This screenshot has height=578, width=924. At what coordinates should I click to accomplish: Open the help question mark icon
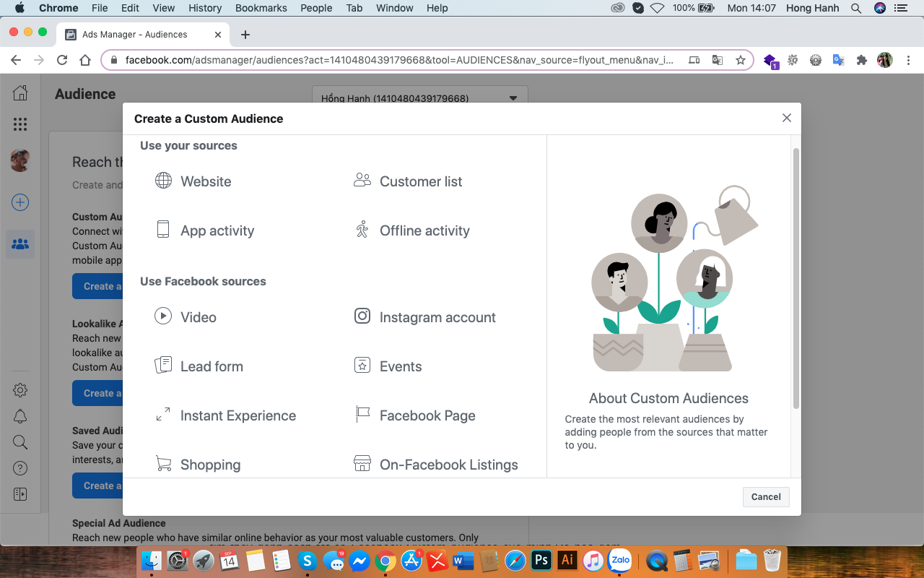point(20,468)
